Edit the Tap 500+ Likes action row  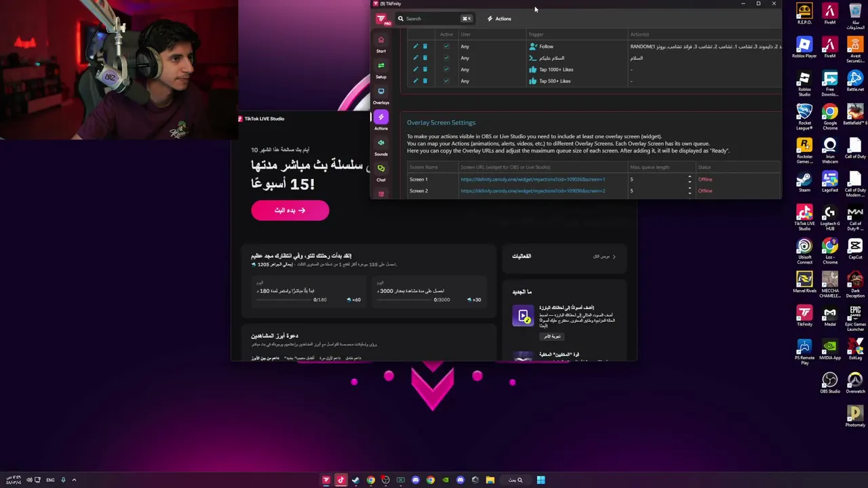click(x=416, y=81)
